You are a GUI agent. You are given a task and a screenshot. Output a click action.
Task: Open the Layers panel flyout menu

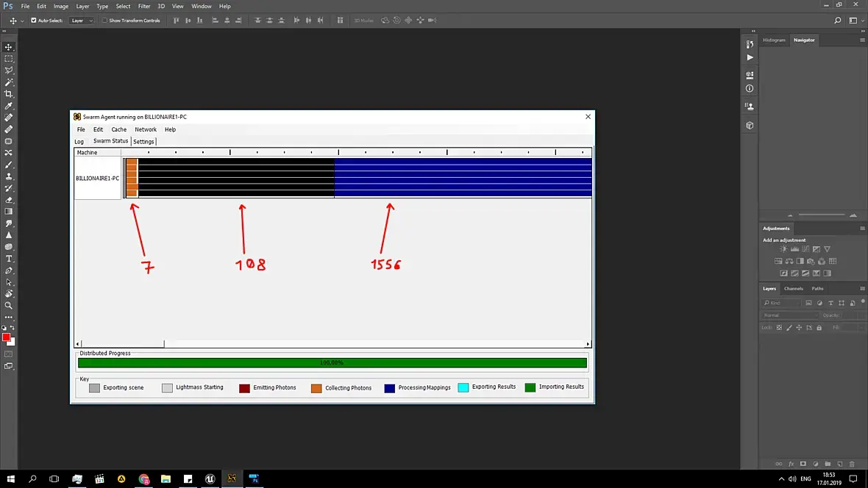click(862, 288)
